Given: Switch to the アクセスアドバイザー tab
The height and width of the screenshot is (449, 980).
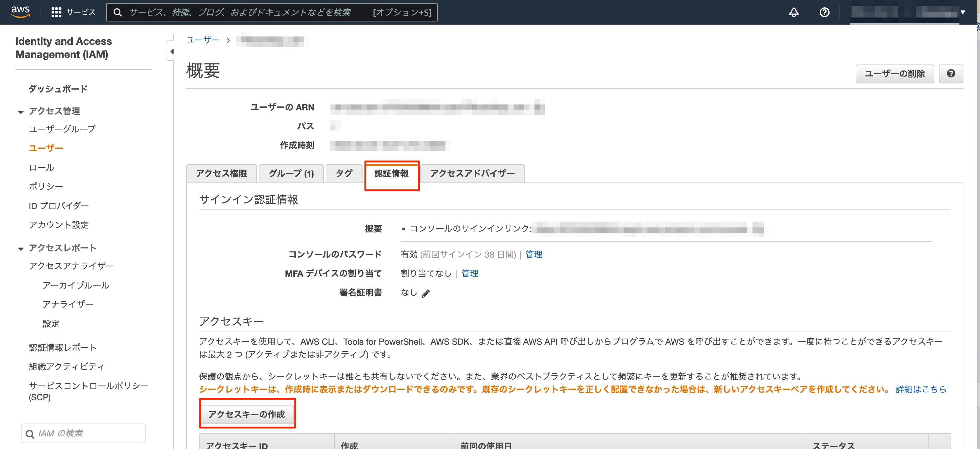Looking at the screenshot, I should pyautogui.click(x=472, y=173).
